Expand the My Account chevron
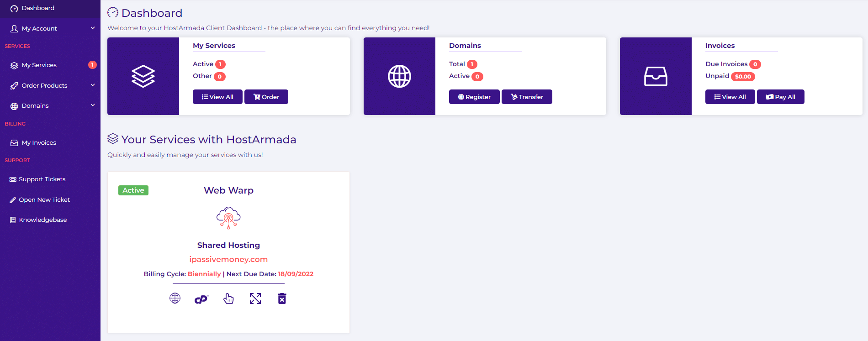The width and height of the screenshot is (868, 341). 93,28
